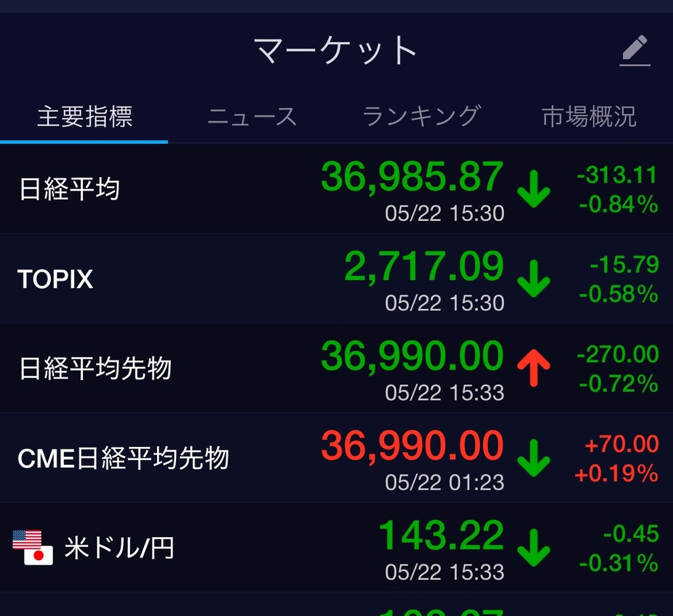
Task: Open the 米ドル/円 currency row
Action: point(336,548)
